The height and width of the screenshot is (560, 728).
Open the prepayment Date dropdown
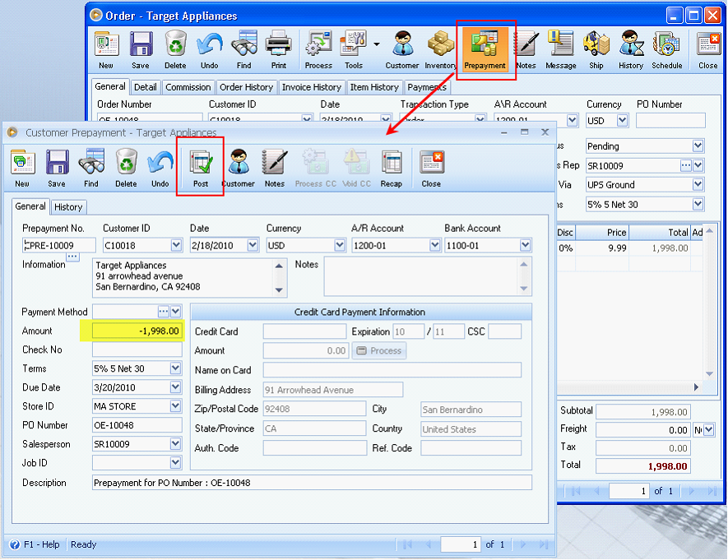click(x=253, y=245)
